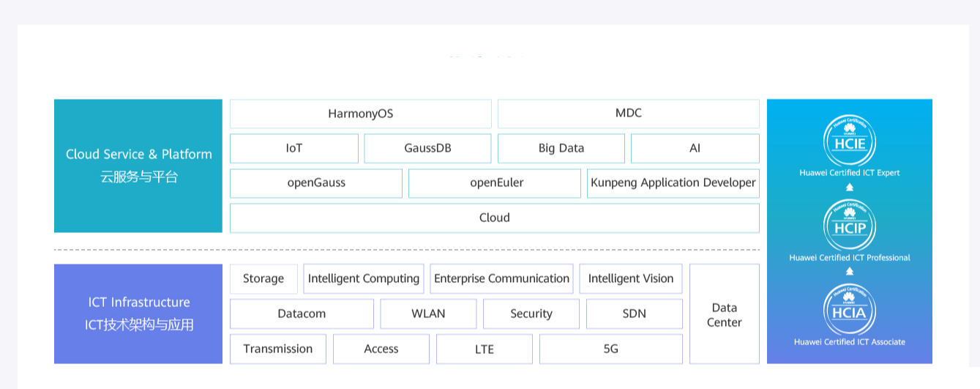Screen dimensions: 980x389
Task: Select the MDC certification box
Action: 628,114
